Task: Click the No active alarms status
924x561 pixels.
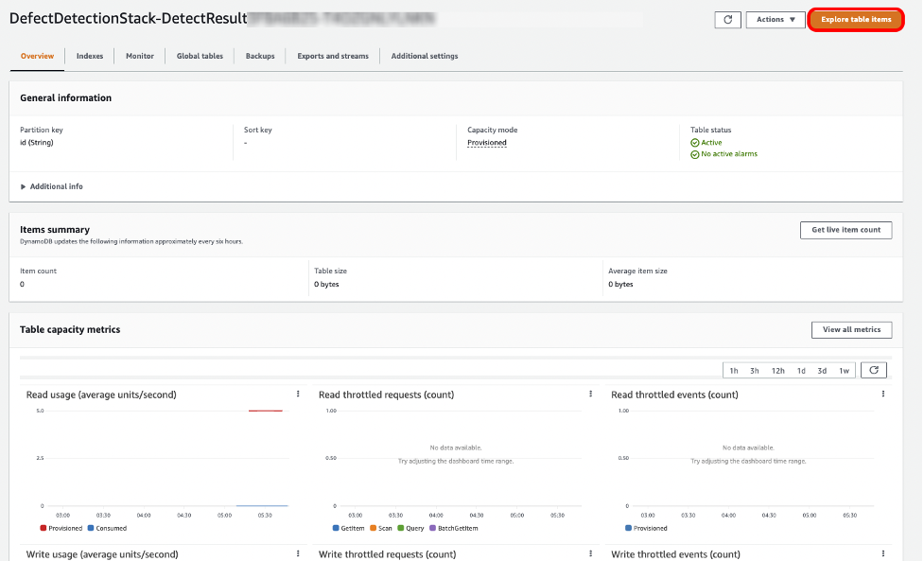Action: pyautogui.click(x=729, y=154)
